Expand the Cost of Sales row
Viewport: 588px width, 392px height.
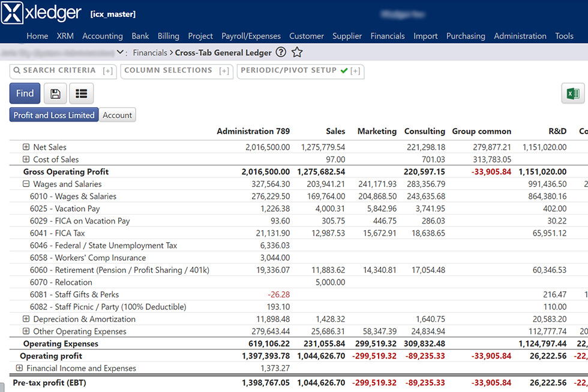click(x=26, y=159)
